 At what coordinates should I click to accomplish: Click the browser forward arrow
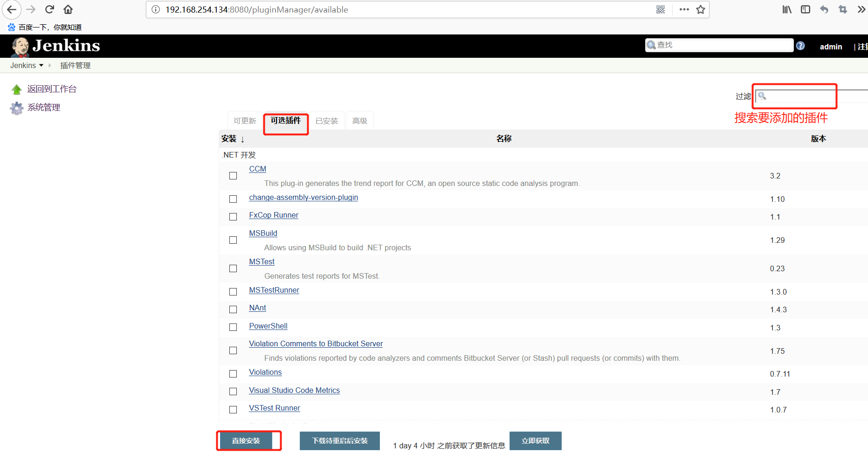click(31, 9)
